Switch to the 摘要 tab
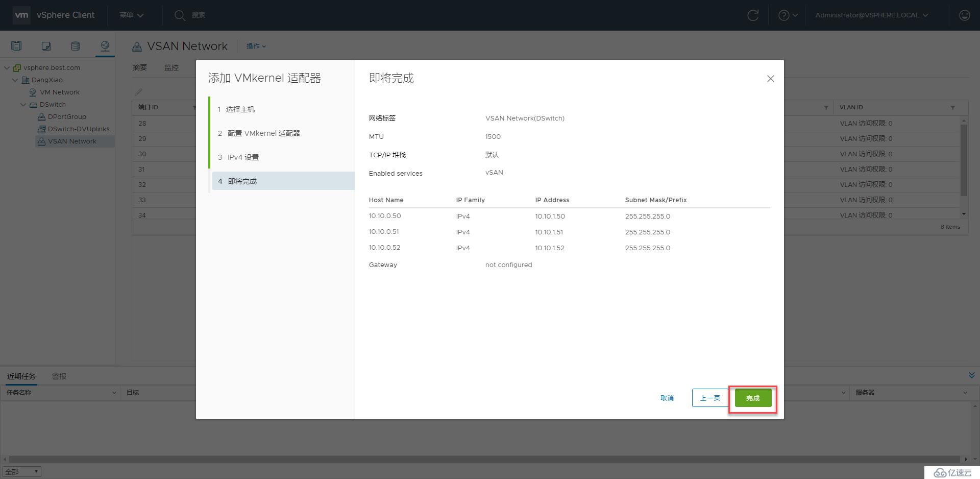980x479 pixels. [140, 67]
